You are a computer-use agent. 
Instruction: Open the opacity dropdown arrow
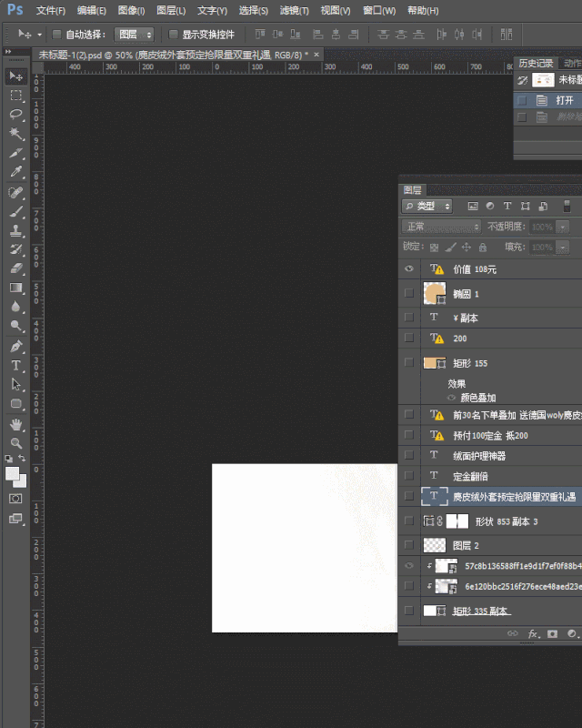point(563,227)
